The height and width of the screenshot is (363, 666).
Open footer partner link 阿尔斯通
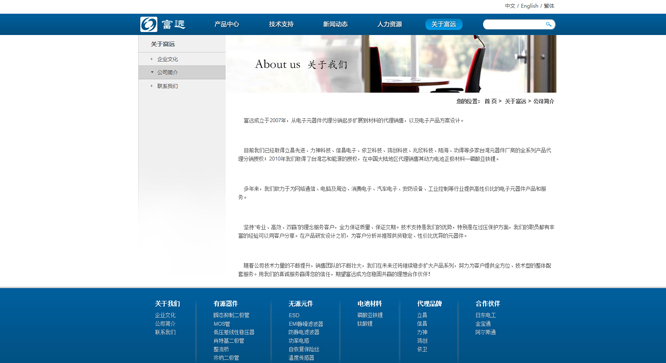click(485, 332)
